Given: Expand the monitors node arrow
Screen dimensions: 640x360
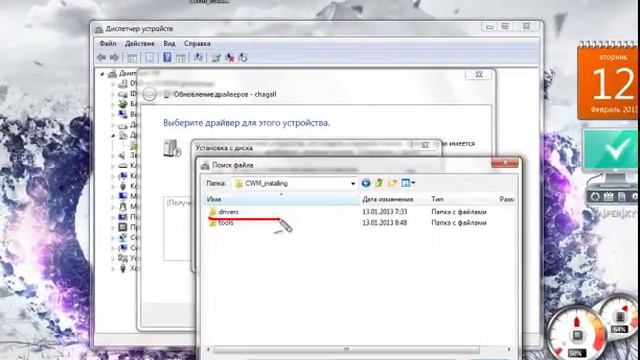Looking at the screenshot, I should point(113,196).
